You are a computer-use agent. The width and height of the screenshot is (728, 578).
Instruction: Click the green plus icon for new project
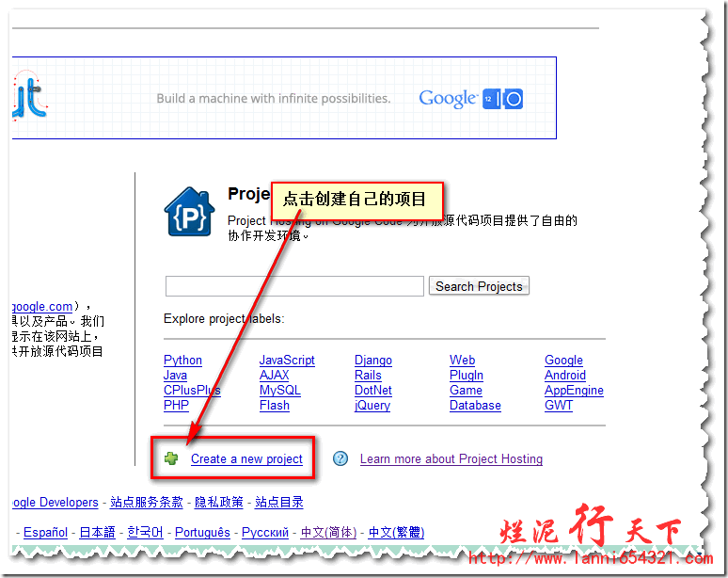[170, 458]
